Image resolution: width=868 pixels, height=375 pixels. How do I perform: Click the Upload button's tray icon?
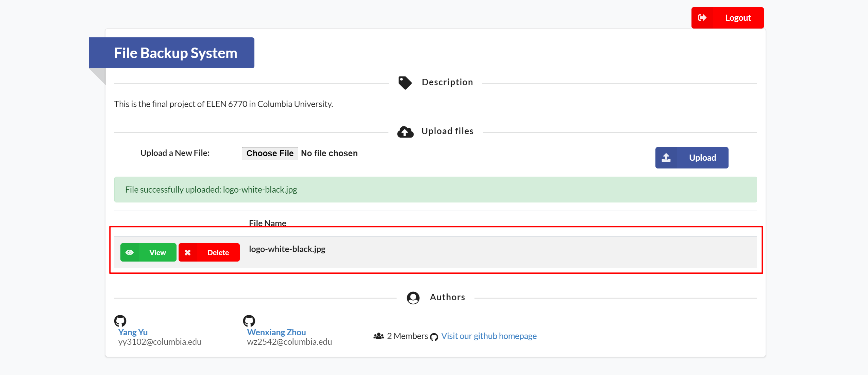[666, 158]
